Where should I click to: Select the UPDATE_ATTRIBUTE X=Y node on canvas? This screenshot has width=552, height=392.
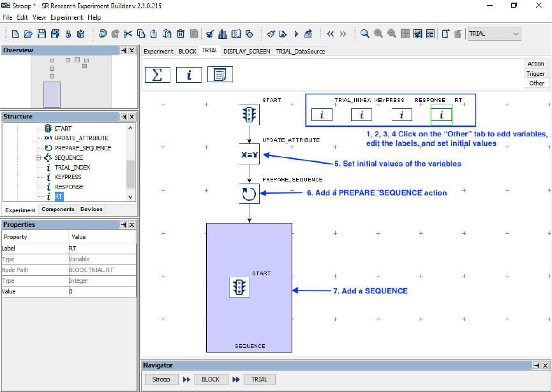pyautogui.click(x=250, y=154)
